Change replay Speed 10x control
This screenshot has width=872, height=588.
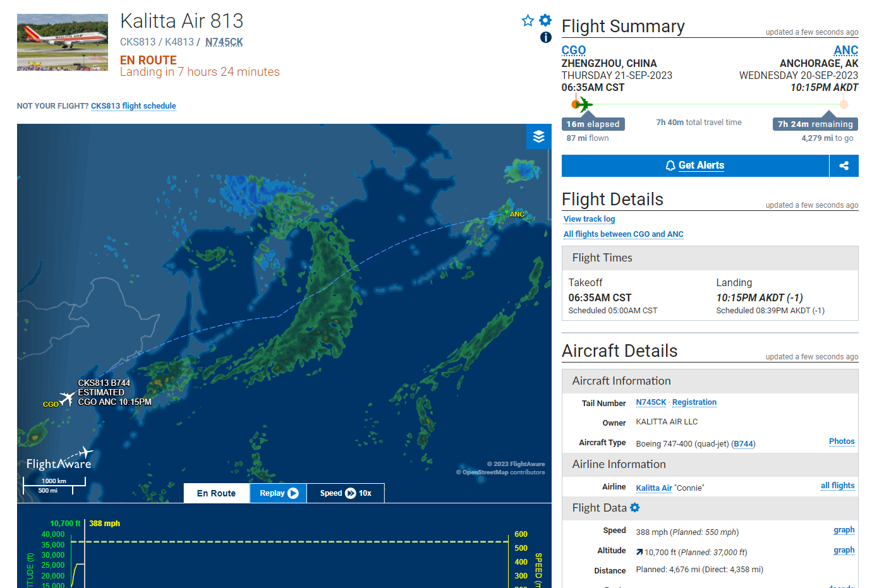point(346,493)
